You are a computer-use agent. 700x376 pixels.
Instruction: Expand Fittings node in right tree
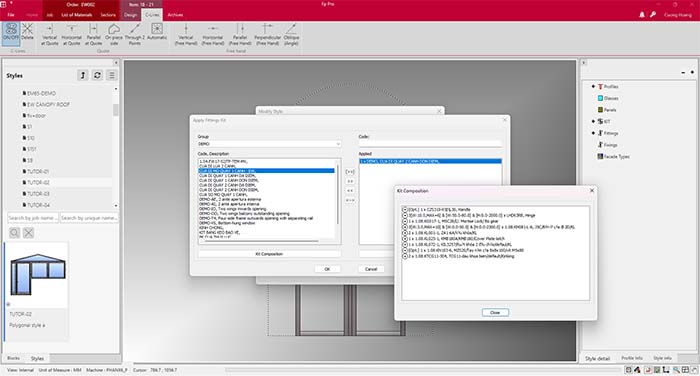pyautogui.click(x=593, y=133)
